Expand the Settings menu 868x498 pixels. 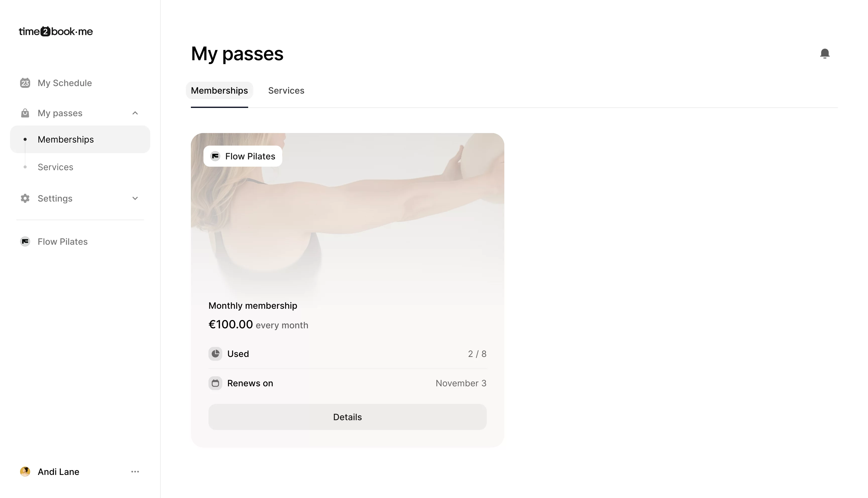point(135,198)
